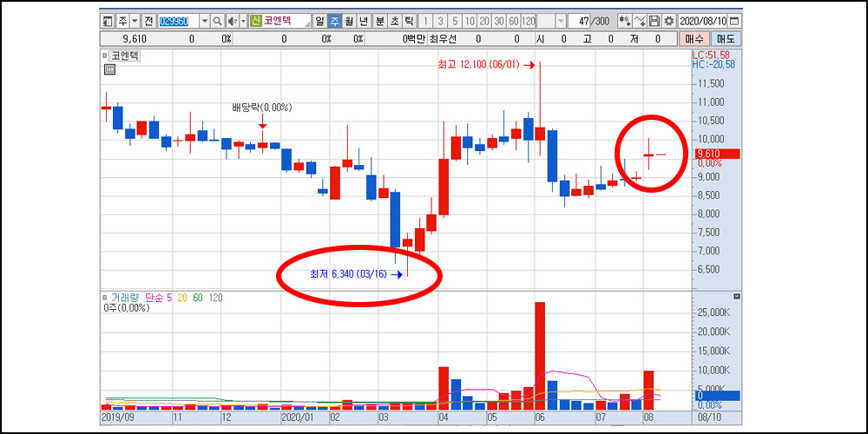Click the add line indicator icon
868x434 pixels.
click(x=640, y=21)
